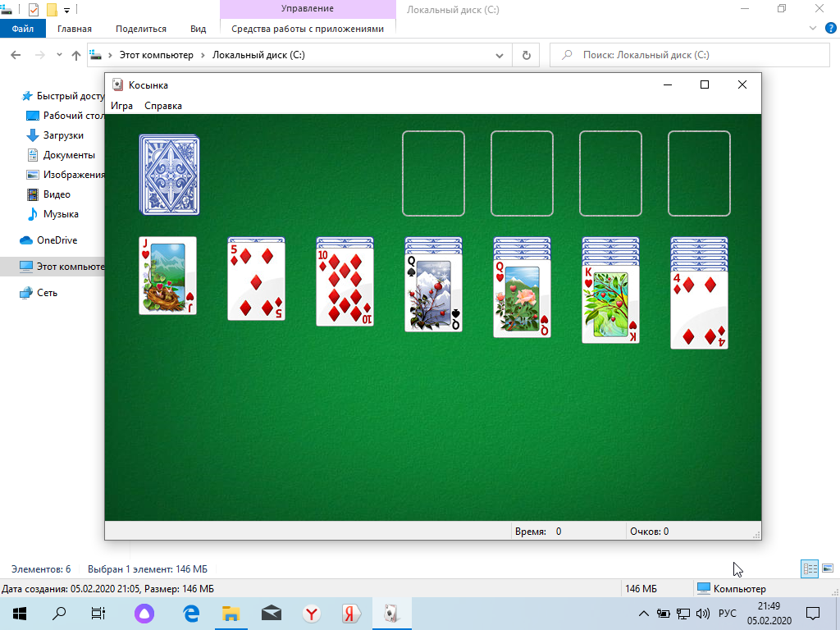Open File Explorer taskbar icon
Image resolution: width=840 pixels, height=630 pixels.
(231, 614)
